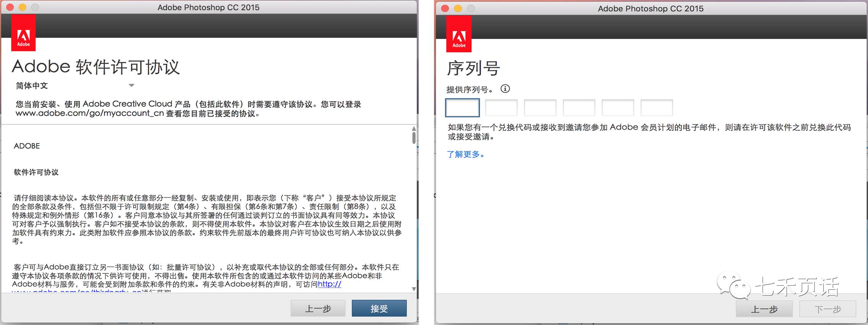The image size is (868, 325).
Task: Click the Adobe 软件许可协议 heading
Action: pos(96,67)
